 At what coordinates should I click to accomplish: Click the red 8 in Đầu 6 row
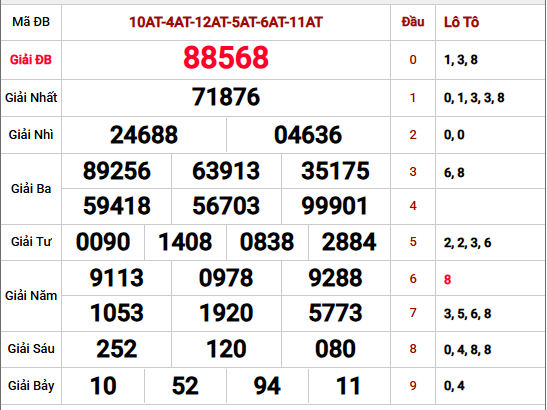(447, 279)
